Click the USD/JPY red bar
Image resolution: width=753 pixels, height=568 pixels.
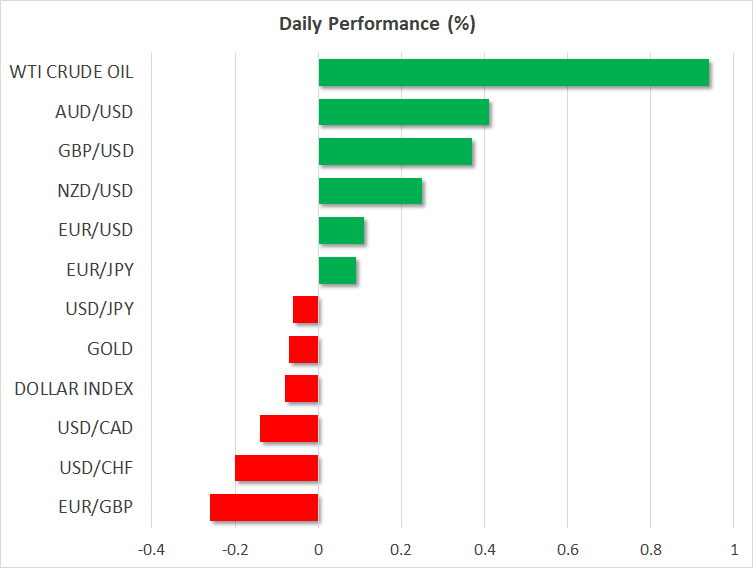coord(306,310)
